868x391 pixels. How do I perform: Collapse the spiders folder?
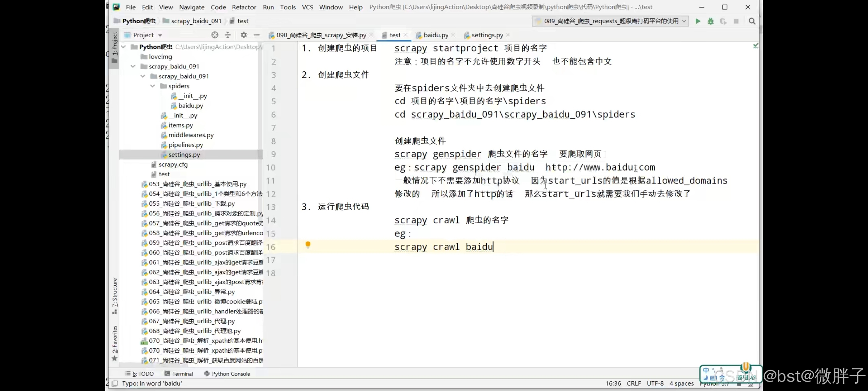coord(153,86)
